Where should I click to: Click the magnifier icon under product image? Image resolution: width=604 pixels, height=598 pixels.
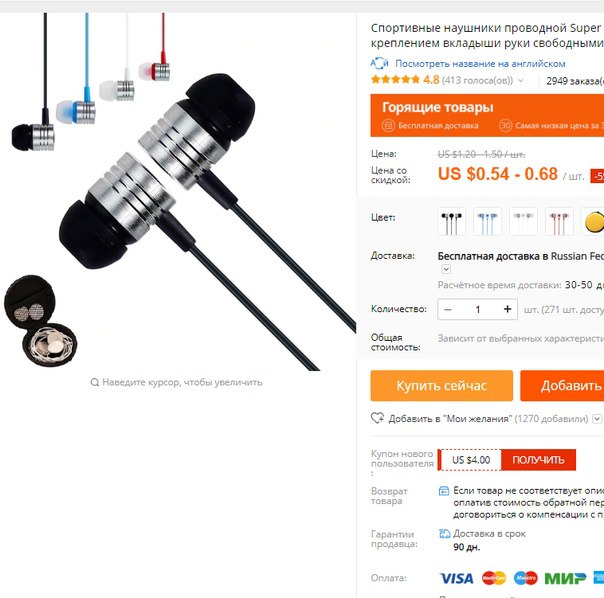coord(94,382)
